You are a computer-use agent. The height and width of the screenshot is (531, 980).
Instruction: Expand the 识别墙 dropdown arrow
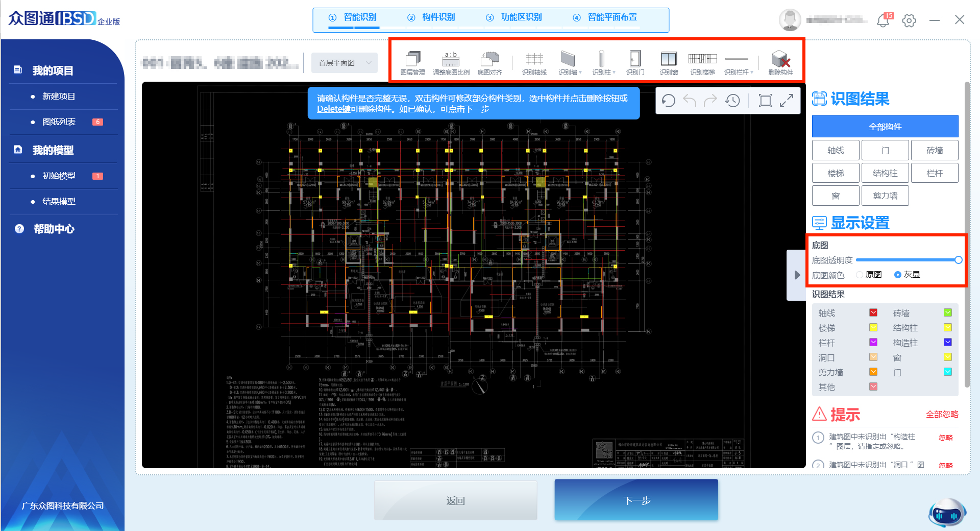pos(580,73)
